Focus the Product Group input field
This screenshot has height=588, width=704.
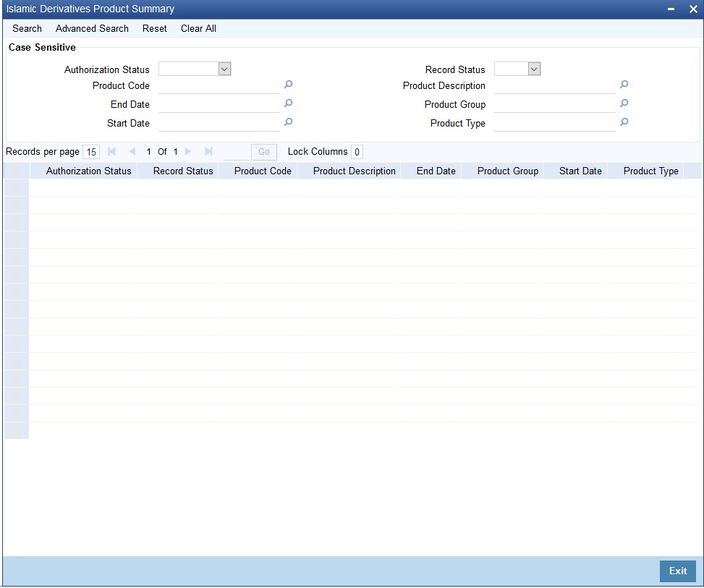[554, 105]
